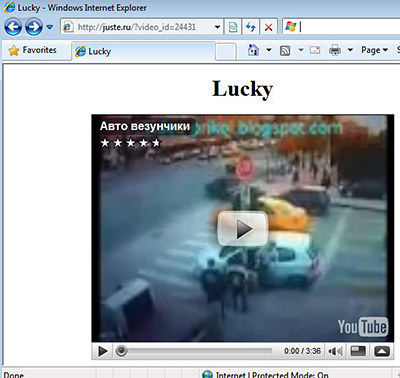The width and height of the screenshot is (400, 378).
Task: Open a new blank tab
Action: click(226, 52)
